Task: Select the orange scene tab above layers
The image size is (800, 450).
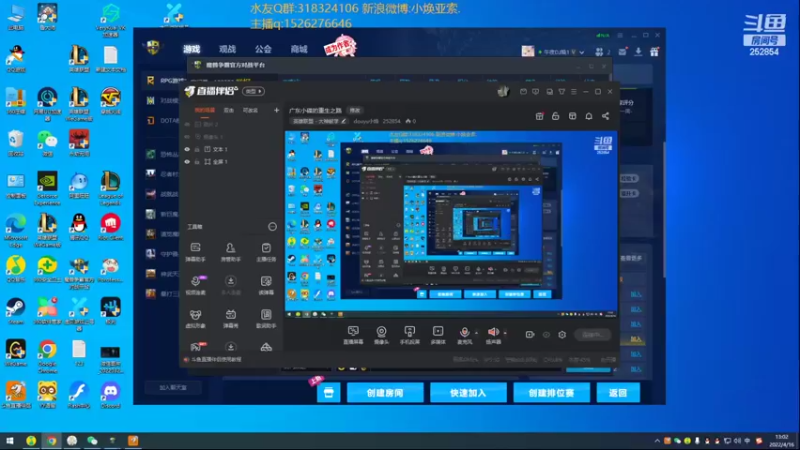Action: click(x=205, y=110)
